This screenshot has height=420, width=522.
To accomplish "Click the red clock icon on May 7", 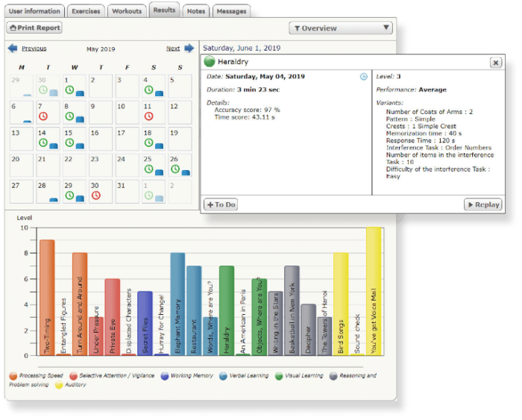I will 43,116.
